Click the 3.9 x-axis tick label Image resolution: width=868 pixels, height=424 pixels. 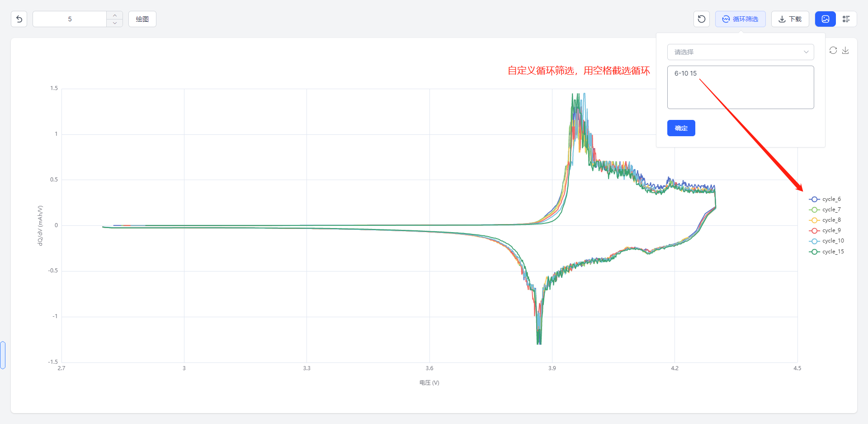click(x=552, y=368)
